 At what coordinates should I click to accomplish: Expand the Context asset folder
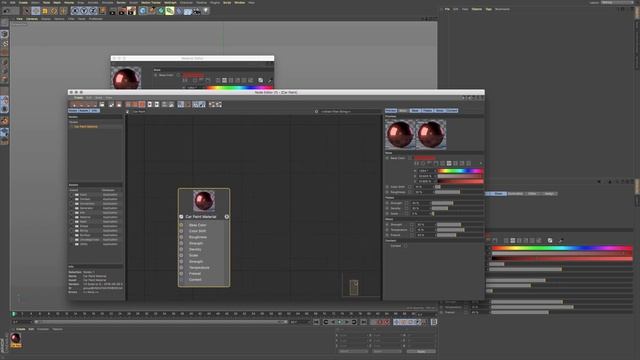coord(72,199)
